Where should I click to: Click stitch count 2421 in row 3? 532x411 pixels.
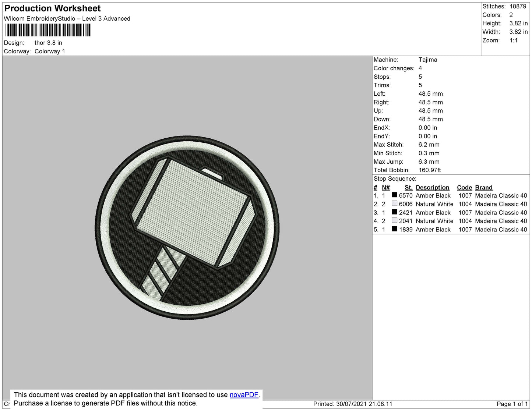click(406, 212)
